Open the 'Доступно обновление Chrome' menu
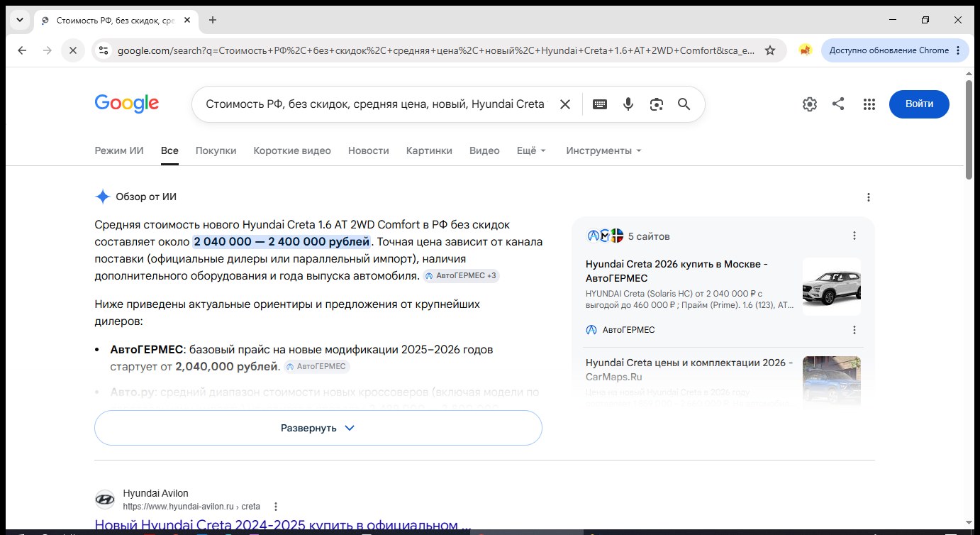The height and width of the screenshot is (535, 980). (895, 50)
